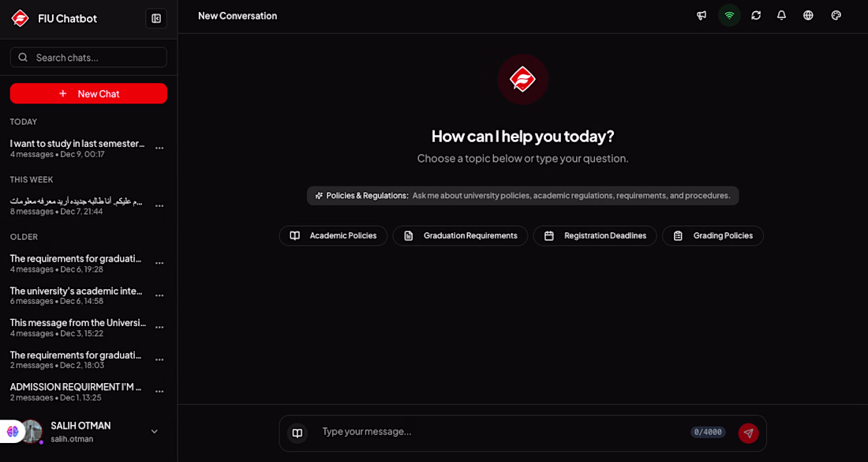Click SALIH OTMAN profile avatar
The width and height of the screenshot is (868, 462).
[32, 431]
